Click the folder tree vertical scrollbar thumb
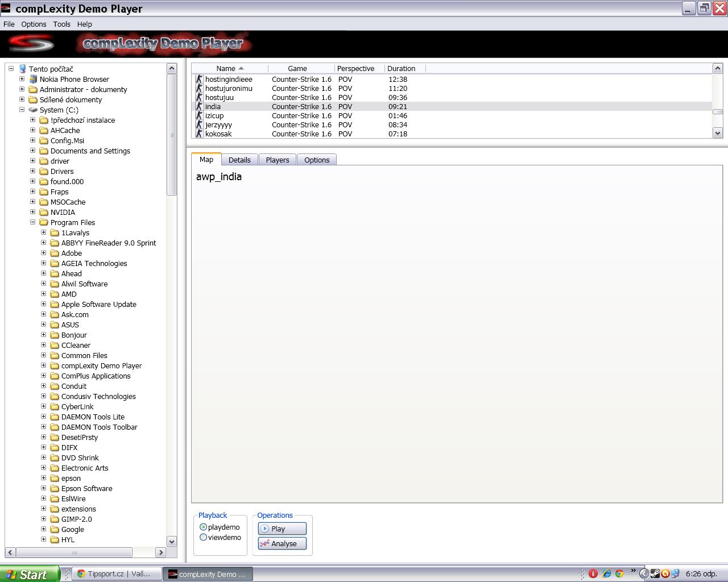The width and height of the screenshot is (728, 582). point(172,135)
